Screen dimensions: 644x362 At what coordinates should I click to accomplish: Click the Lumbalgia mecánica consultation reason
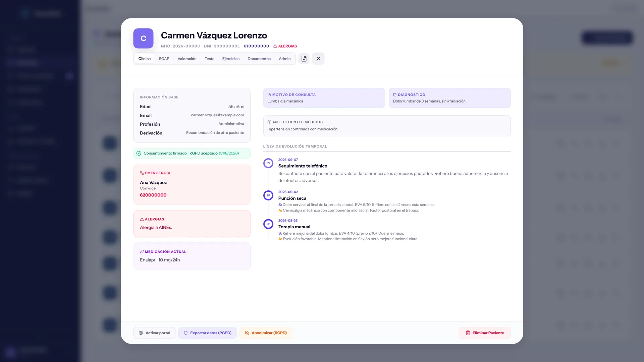tap(285, 101)
